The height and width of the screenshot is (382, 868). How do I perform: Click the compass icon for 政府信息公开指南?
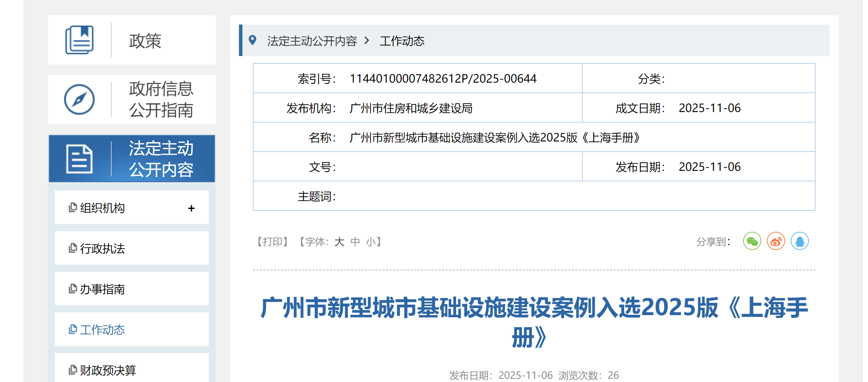(x=79, y=99)
